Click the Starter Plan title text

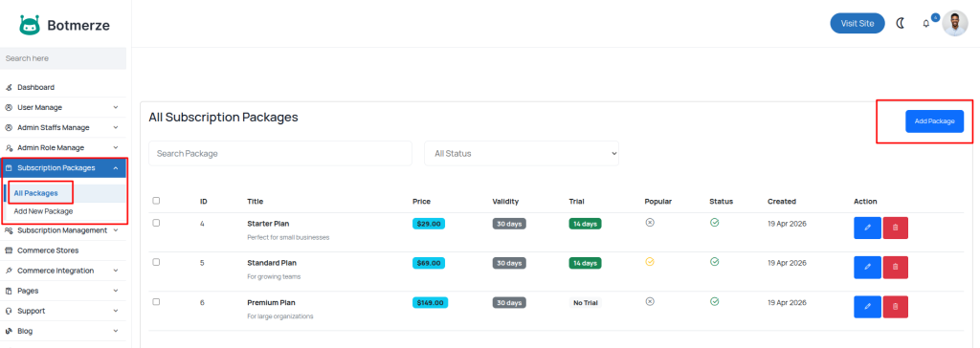click(x=268, y=224)
